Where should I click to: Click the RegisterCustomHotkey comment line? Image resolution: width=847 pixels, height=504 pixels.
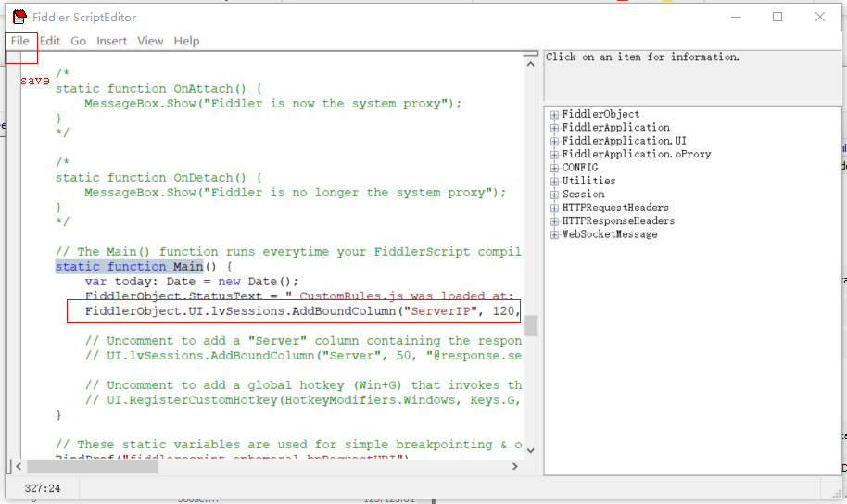coord(302,400)
